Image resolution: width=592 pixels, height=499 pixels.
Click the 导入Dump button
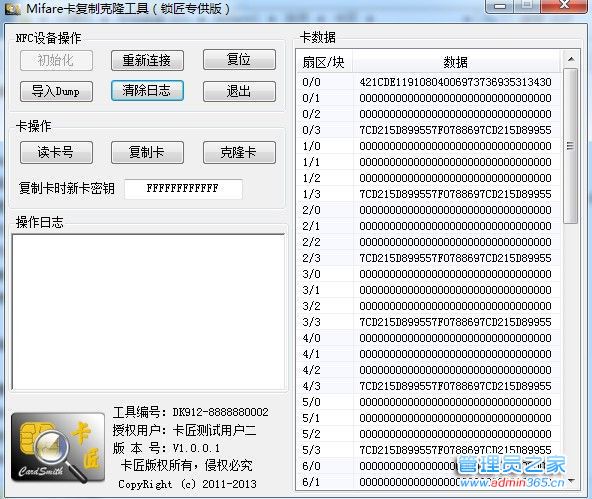coord(56,91)
